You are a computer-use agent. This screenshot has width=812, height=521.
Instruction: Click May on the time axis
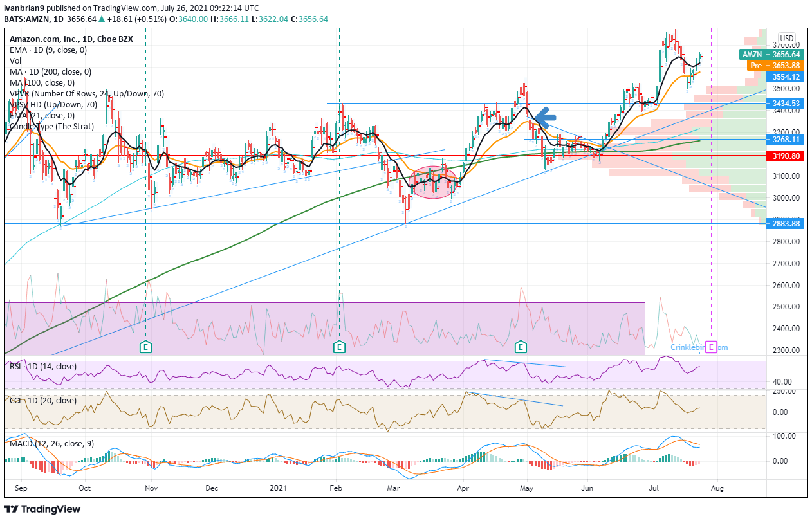point(527,489)
